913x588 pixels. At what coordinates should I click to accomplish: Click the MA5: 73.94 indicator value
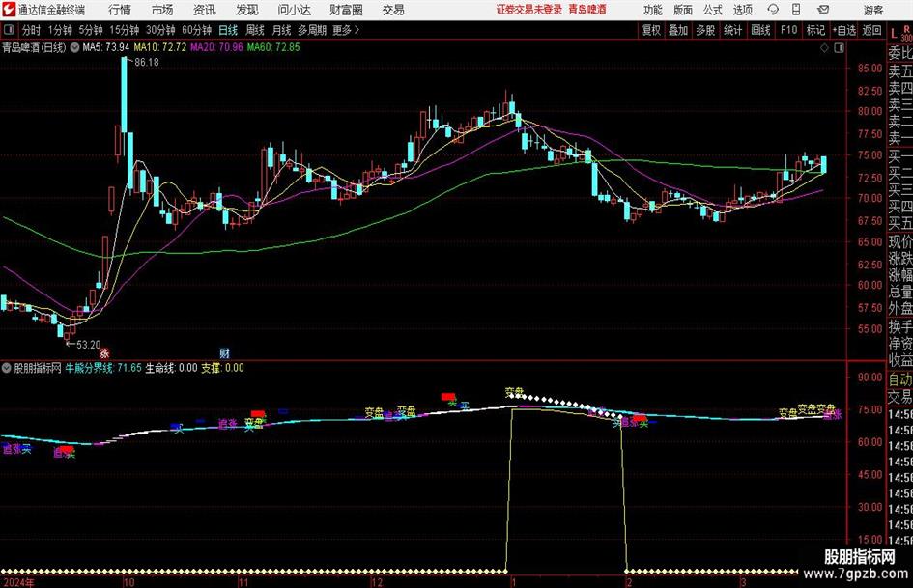coord(106,47)
